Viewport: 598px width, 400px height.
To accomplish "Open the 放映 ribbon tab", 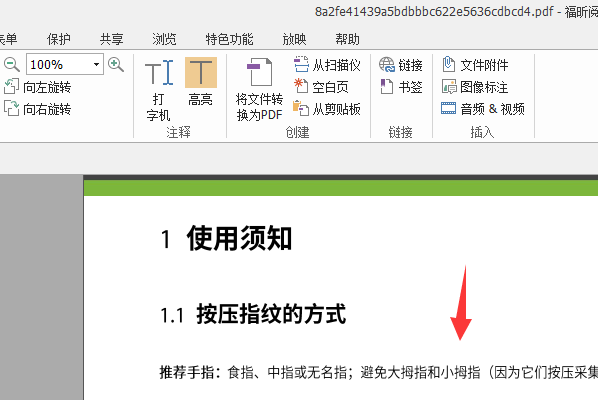I will (x=294, y=39).
